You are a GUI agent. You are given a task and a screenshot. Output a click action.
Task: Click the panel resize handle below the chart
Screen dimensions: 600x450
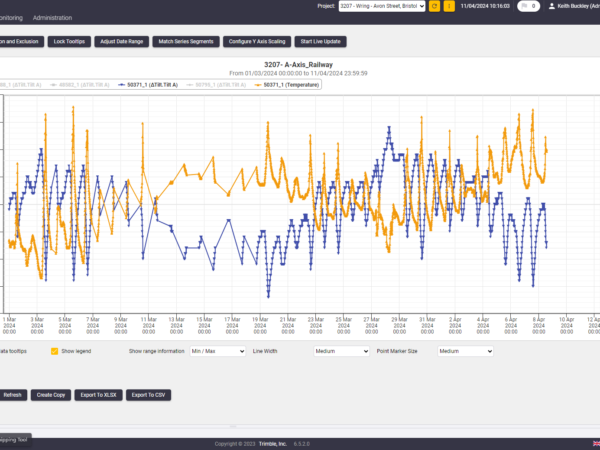pyautogui.click(x=233, y=426)
